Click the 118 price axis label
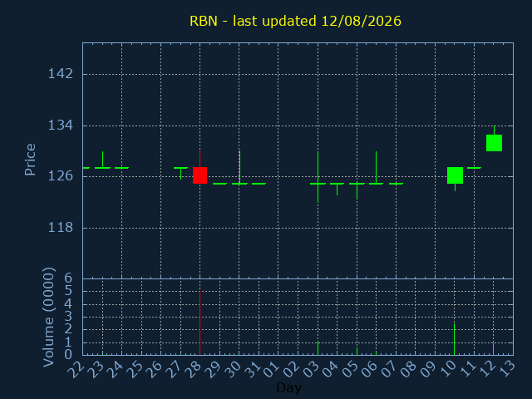The image size is (532, 399). tap(61, 228)
